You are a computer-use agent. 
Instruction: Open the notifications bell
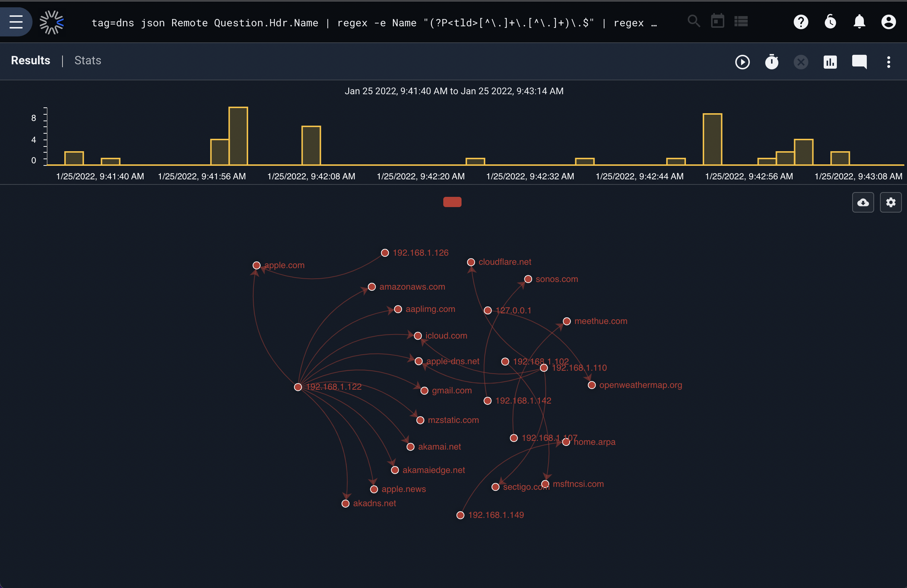tap(859, 22)
